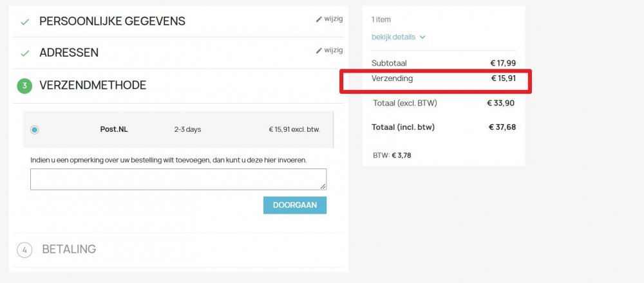The image size is (644, 283).
Task: Click the pencil icon beside Persoonlijke Gegevens
Action: tap(319, 19)
